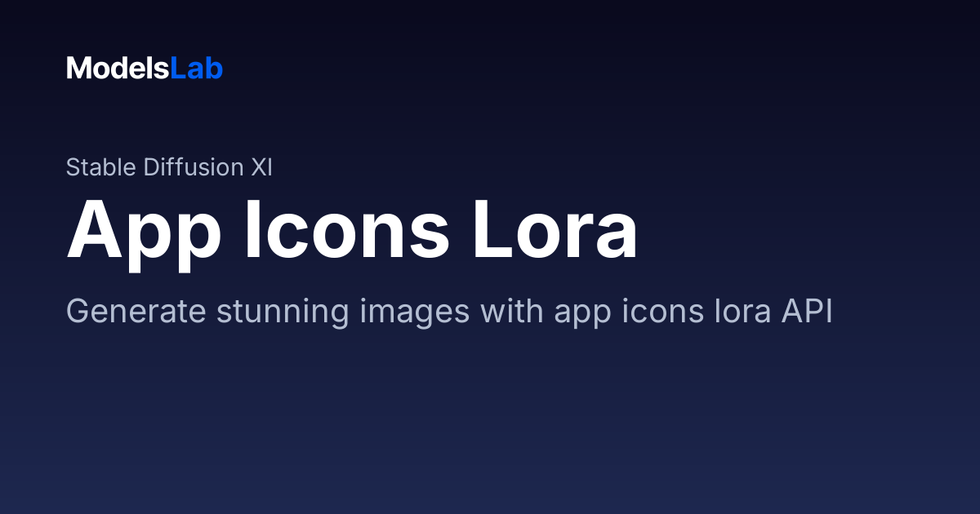Screen dimensions: 980x514
Task: Click "app icons lora" in the subtitle
Action: [x=658, y=313]
